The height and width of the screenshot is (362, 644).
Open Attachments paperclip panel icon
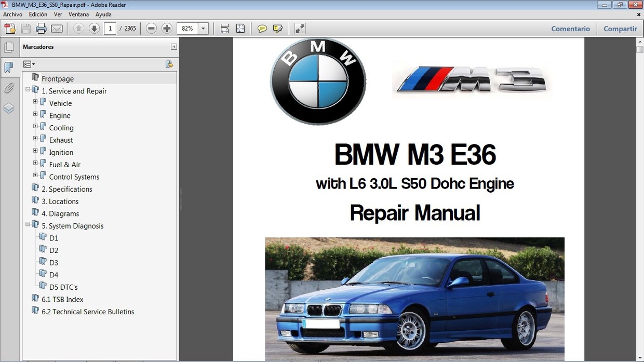click(x=9, y=88)
